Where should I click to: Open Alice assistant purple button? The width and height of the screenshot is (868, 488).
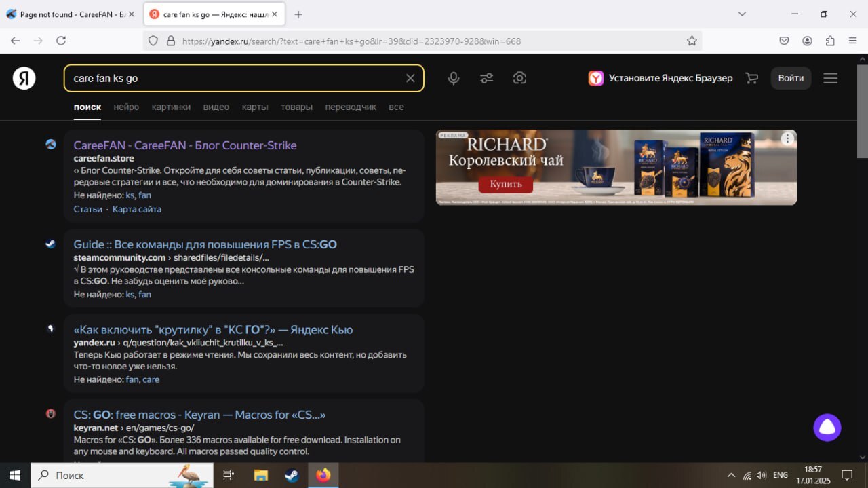pyautogui.click(x=827, y=428)
